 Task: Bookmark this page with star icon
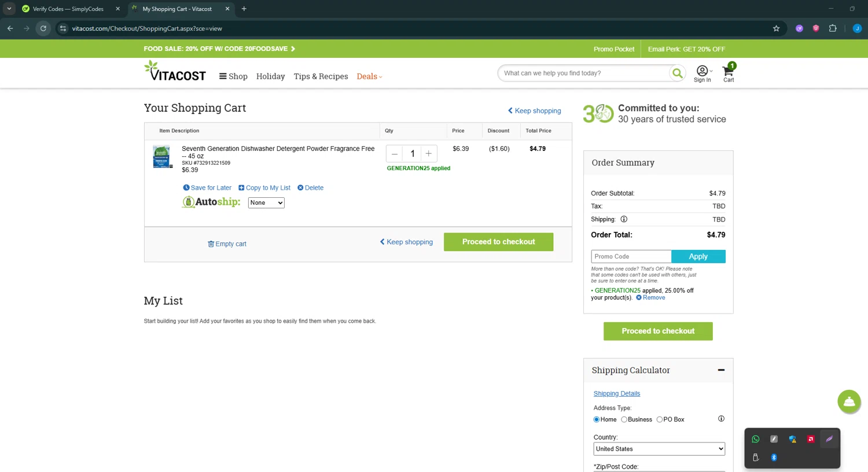pyautogui.click(x=776, y=28)
